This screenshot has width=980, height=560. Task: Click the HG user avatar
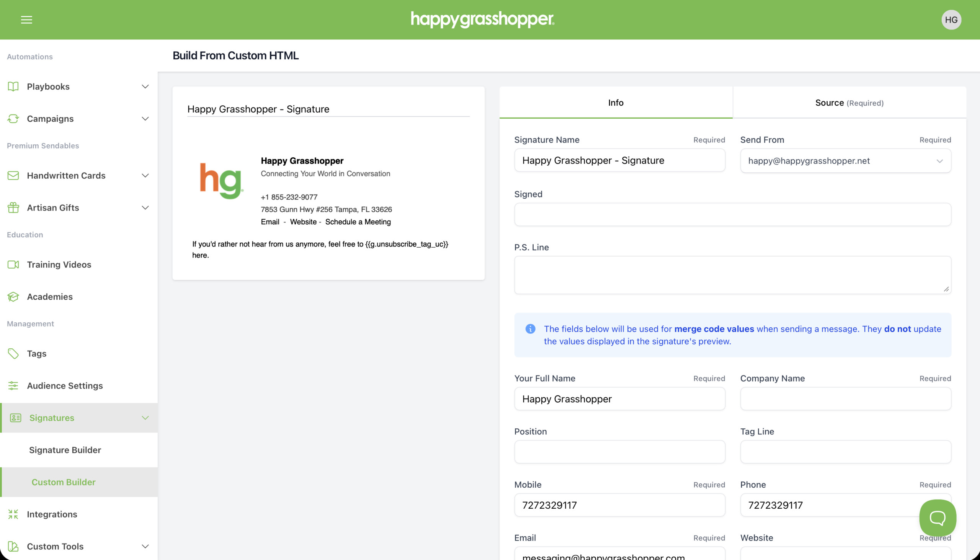pyautogui.click(x=951, y=20)
